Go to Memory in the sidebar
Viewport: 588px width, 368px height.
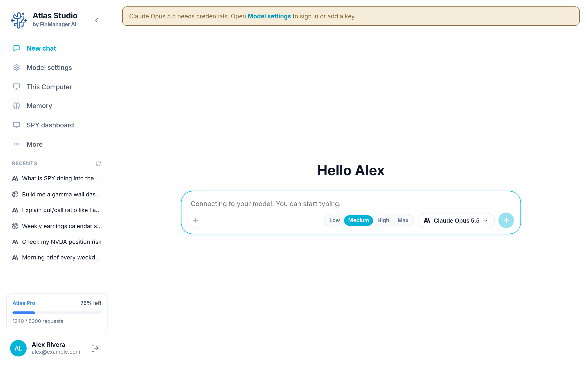(x=57, y=106)
